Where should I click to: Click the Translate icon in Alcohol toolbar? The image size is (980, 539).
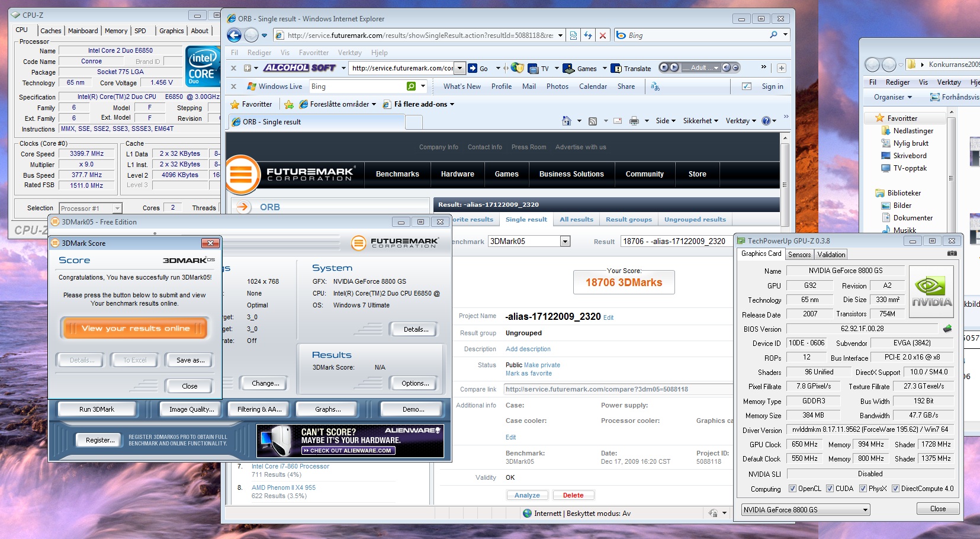616,68
